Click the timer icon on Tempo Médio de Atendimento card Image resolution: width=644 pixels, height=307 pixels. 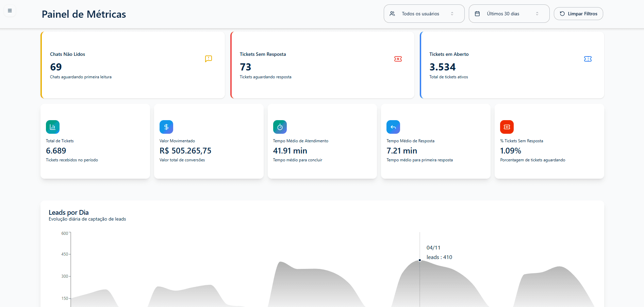pyautogui.click(x=280, y=127)
